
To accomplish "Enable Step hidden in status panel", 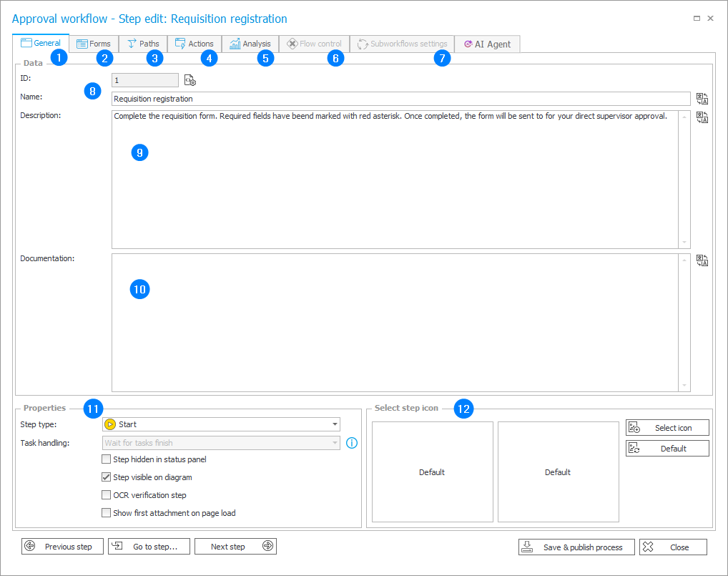I will coord(107,459).
